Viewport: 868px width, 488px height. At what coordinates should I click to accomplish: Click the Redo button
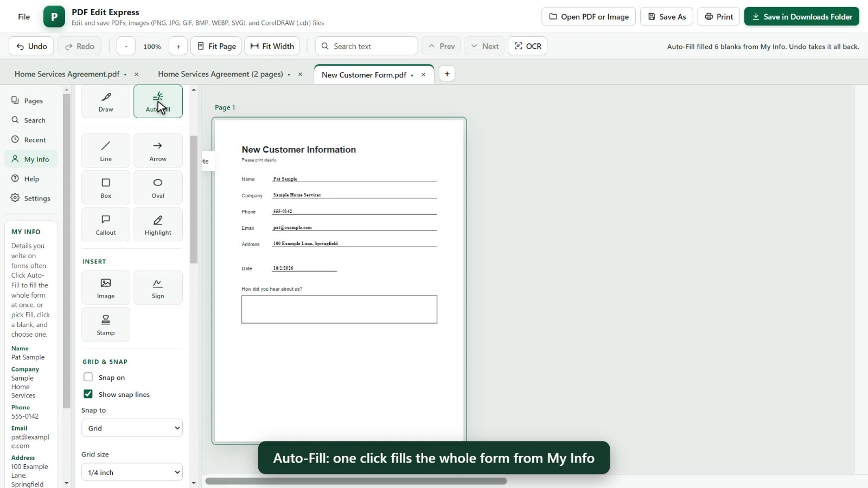79,46
